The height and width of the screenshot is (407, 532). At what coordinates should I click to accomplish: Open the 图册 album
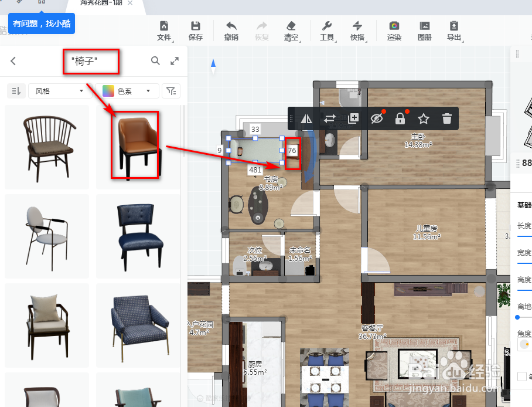(424, 31)
